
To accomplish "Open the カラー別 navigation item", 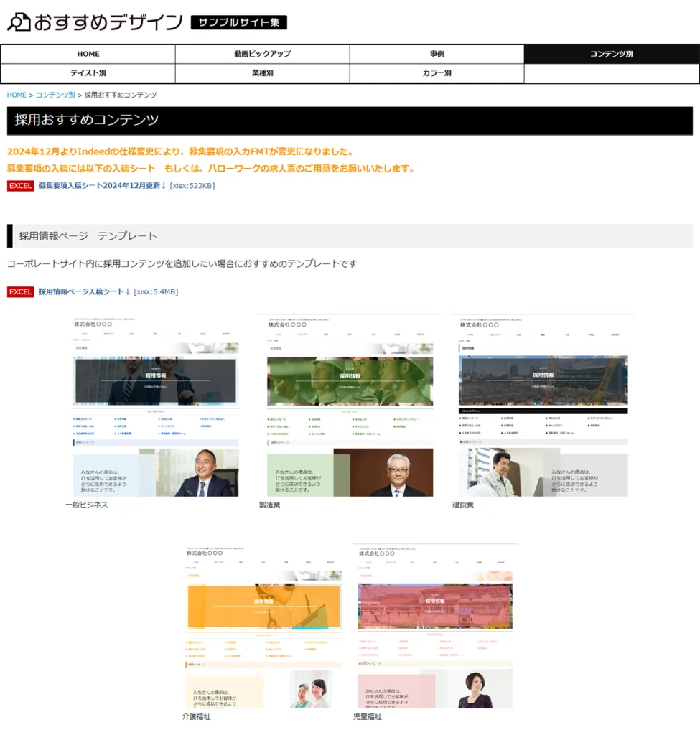I will (x=437, y=73).
